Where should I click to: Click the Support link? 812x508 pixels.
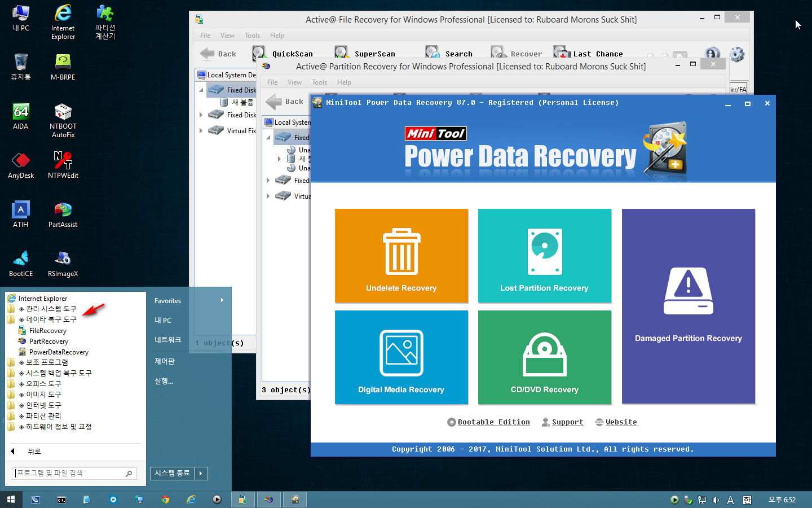[x=562, y=422]
